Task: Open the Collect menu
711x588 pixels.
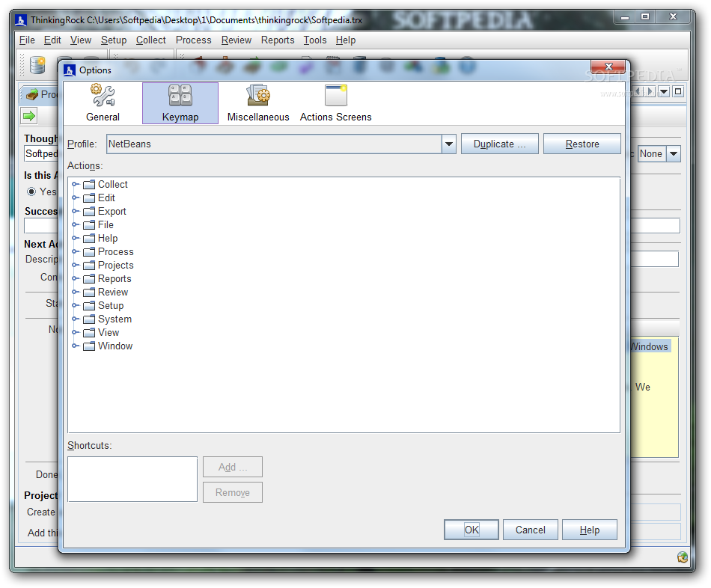Action: 151,40
